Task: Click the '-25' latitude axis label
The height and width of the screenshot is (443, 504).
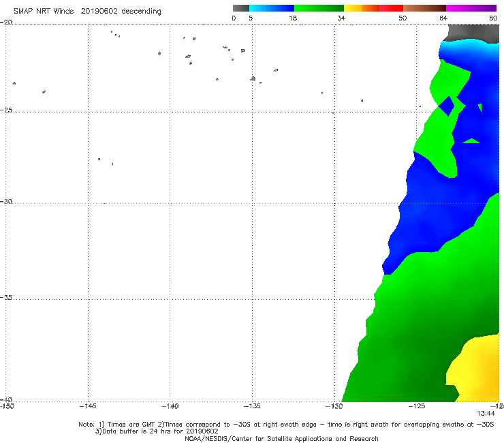Action: click(6, 110)
